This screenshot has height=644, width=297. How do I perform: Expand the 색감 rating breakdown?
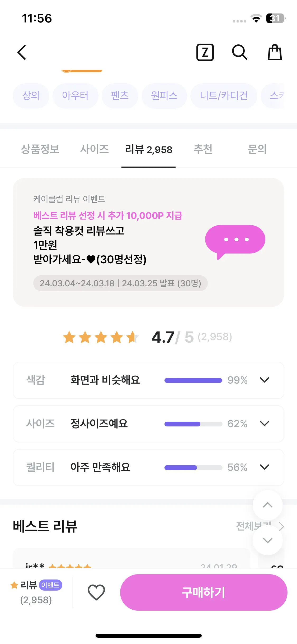pos(264,380)
